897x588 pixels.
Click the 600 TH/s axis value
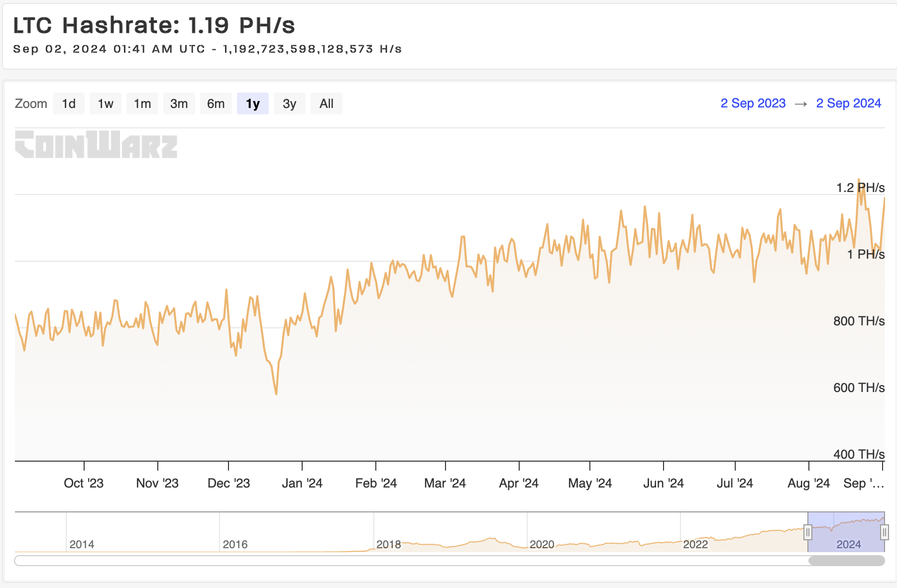[859, 388]
